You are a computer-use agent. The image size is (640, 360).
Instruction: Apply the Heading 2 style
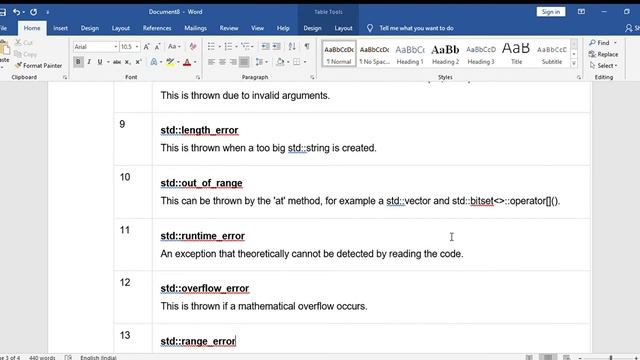[x=445, y=53]
